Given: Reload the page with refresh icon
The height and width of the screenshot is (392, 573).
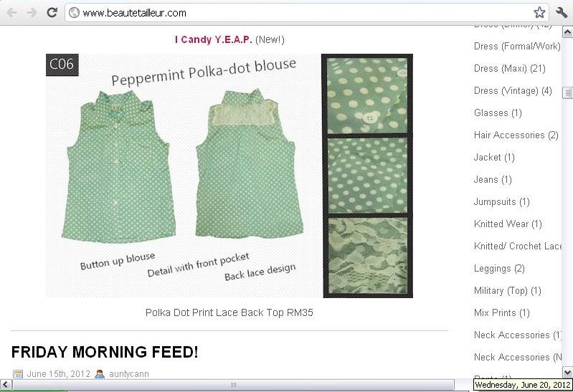Looking at the screenshot, I should click(52, 12).
